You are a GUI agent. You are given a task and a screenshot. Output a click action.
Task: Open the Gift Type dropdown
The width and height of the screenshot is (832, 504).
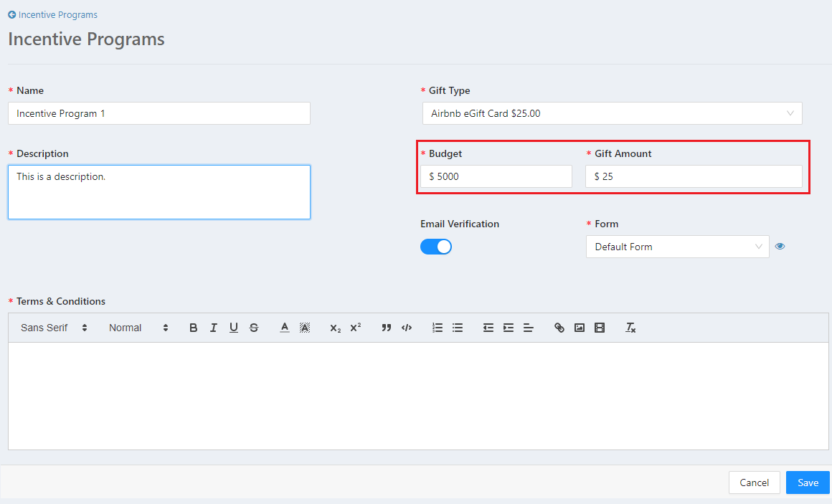(x=612, y=113)
